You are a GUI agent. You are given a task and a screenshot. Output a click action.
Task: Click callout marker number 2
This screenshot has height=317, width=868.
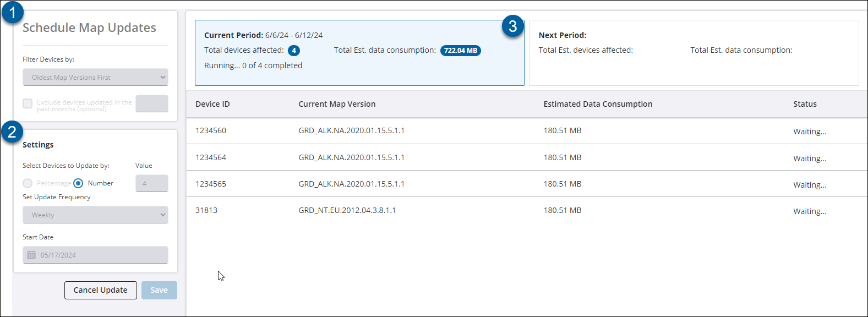pos(12,132)
